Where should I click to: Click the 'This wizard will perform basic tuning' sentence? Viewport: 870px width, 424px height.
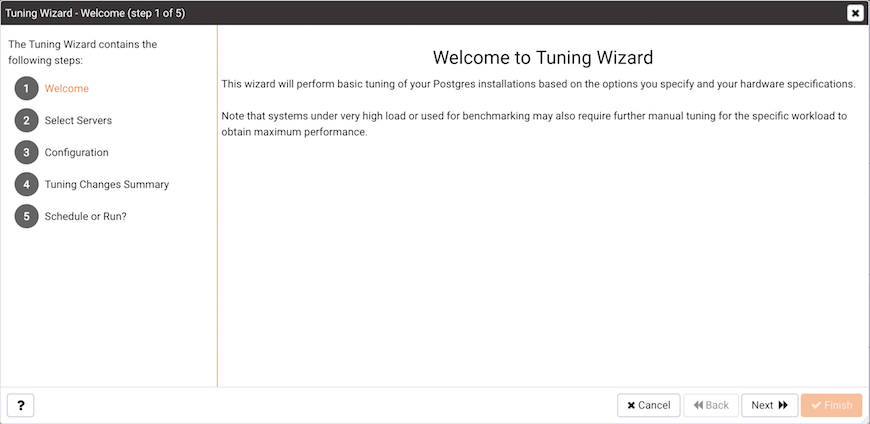539,84
